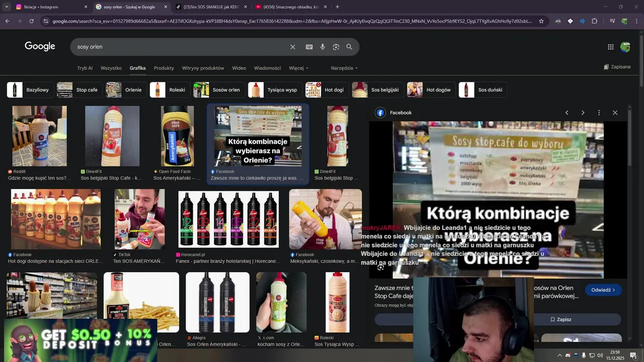Select the Hot dogi filter chip

(x=327, y=90)
